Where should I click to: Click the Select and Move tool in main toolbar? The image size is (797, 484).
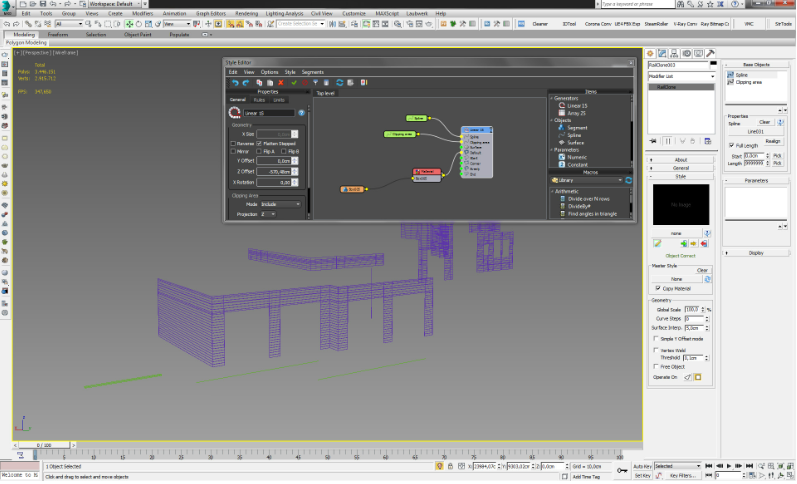[x=129, y=24]
